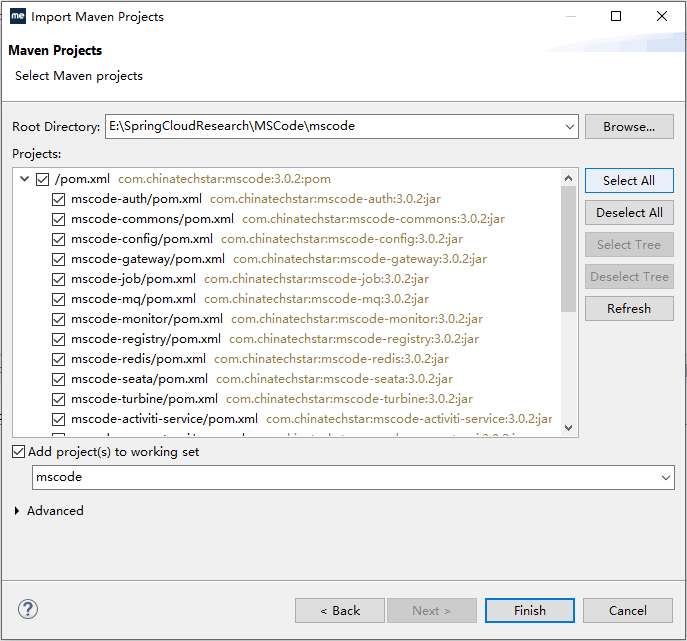Select mscode-activiti-service/pom.xml project entry
The width and height of the screenshot is (687, 641).
tap(164, 419)
